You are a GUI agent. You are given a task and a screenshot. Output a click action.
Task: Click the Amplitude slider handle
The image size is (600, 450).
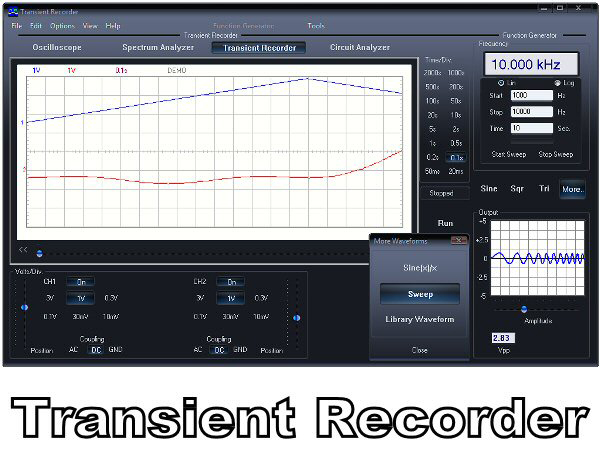point(524,309)
